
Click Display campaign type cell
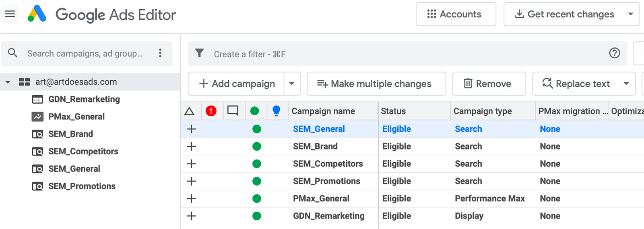click(x=469, y=216)
